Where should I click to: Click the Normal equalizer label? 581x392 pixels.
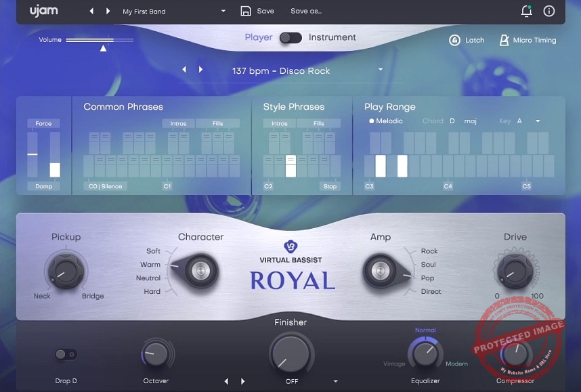[425, 330]
